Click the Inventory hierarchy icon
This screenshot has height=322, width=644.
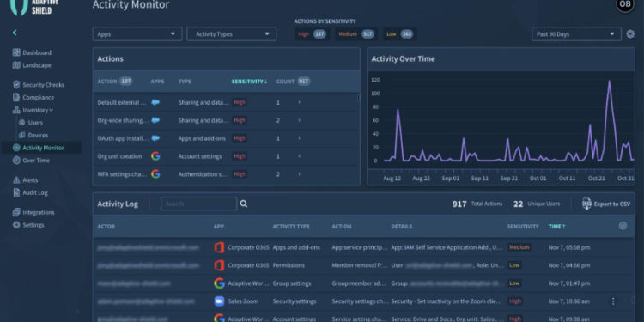16,110
